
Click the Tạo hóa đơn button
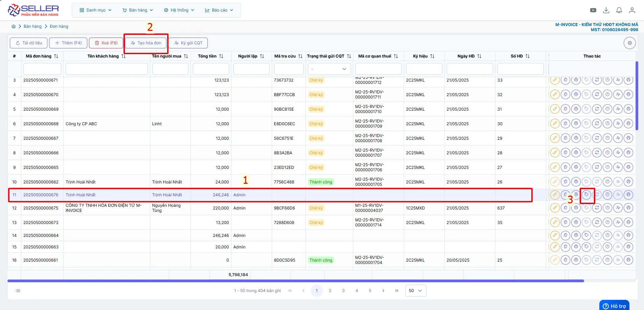pos(146,43)
